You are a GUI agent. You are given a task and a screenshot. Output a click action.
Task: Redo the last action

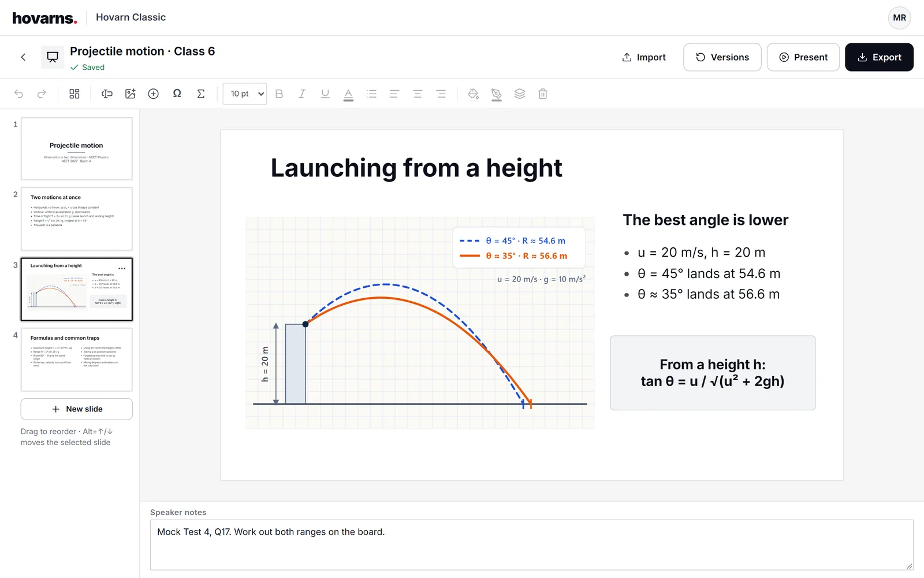pos(42,94)
